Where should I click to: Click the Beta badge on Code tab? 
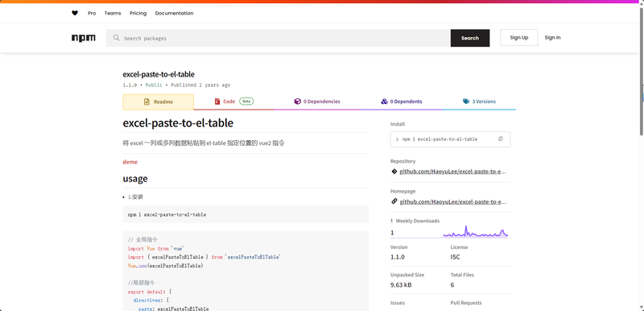tap(246, 101)
